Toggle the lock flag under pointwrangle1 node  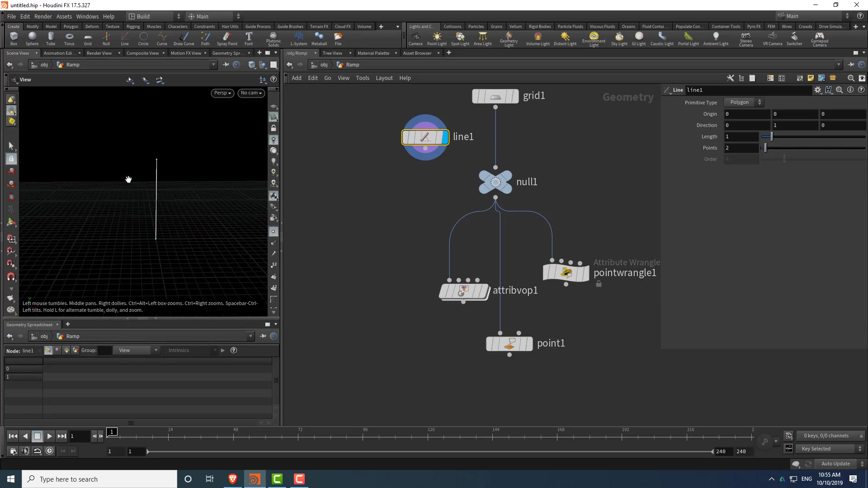pos(599,284)
